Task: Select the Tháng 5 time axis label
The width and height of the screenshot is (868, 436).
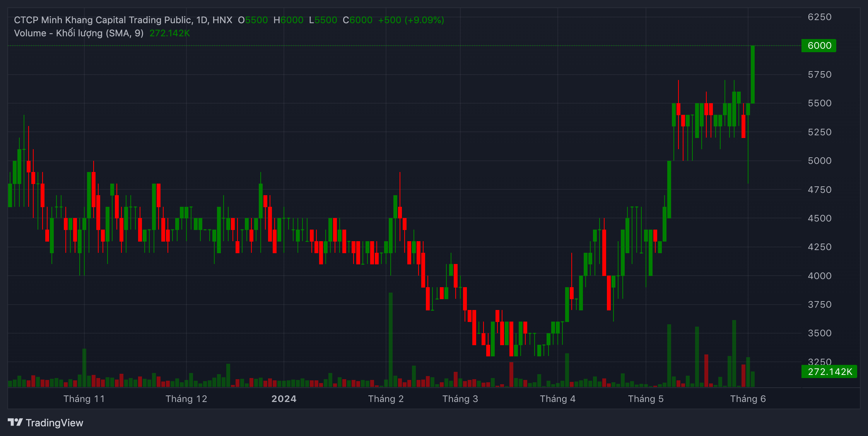Action: (646, 399)
